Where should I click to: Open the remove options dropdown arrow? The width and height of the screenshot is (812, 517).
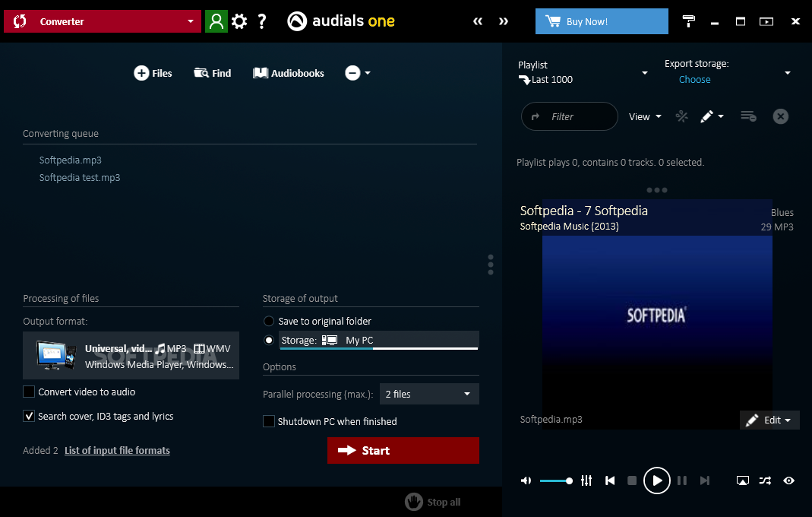368,73
